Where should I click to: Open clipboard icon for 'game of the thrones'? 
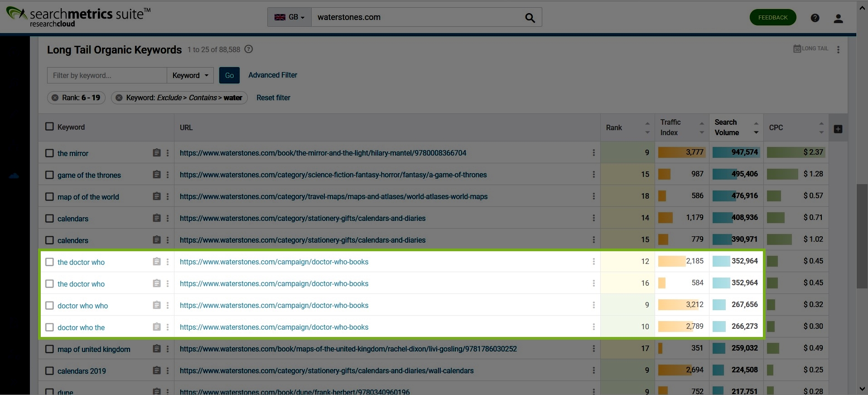pos(157,175)
